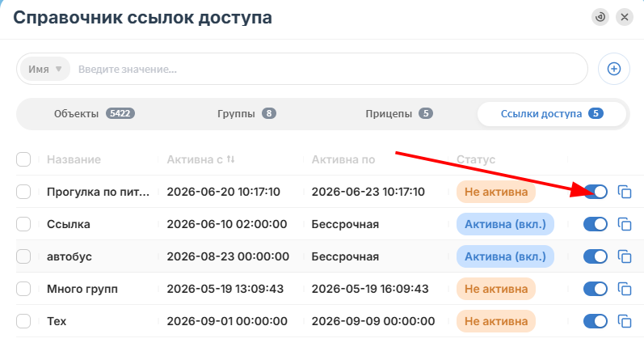This screenshot has height=364, width=644.
Task: Click the name Прогулка по пит...
Action: tap(98, 192)
